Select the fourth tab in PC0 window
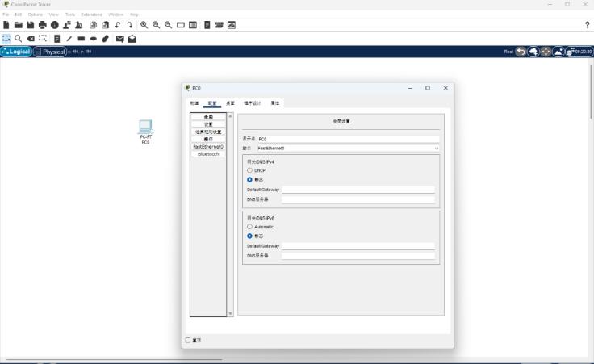 (x=253, y=103)
